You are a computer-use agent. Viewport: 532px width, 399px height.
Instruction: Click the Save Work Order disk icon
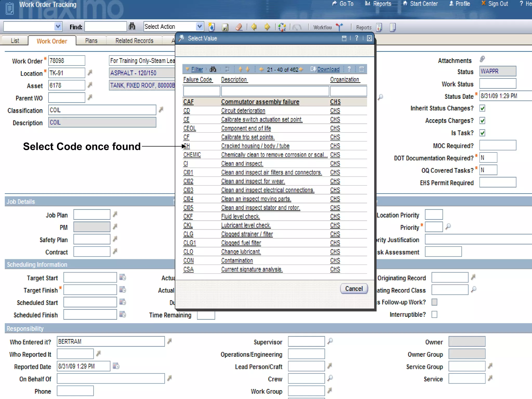(225, 27)
